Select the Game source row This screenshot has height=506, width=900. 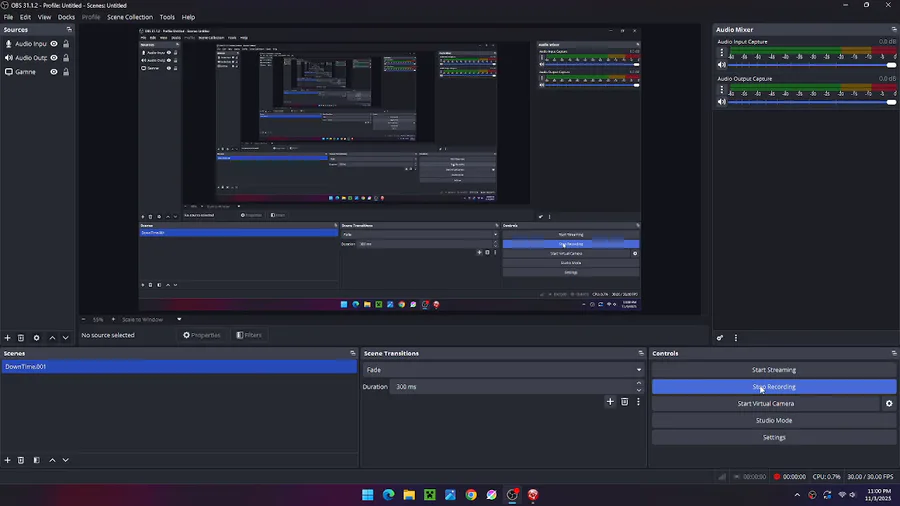click(37, 72)
